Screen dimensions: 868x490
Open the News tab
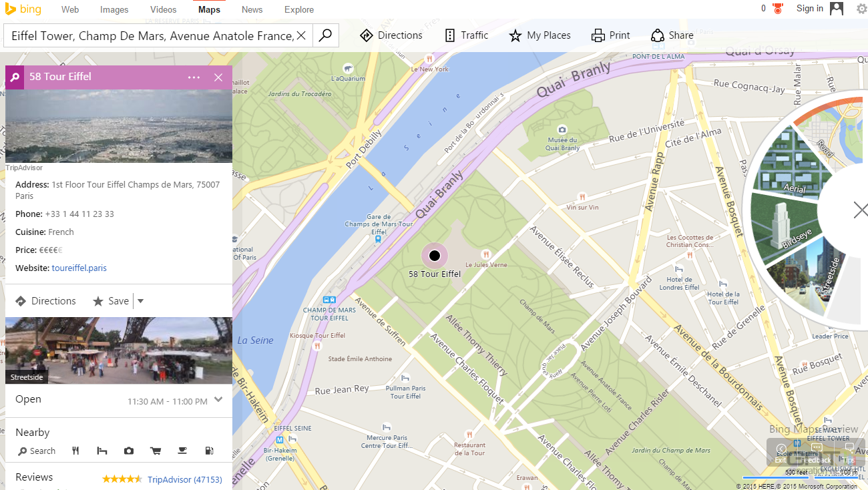[x=252, y=9]
